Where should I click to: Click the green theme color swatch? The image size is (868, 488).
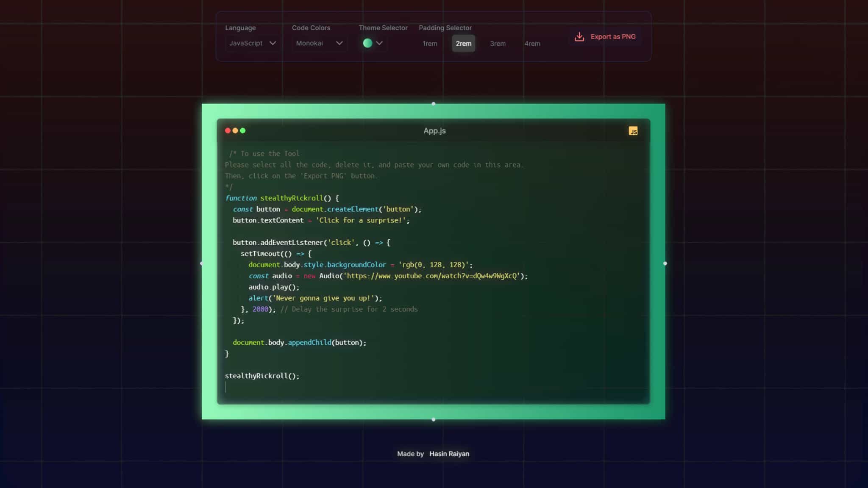pos(367,43)
